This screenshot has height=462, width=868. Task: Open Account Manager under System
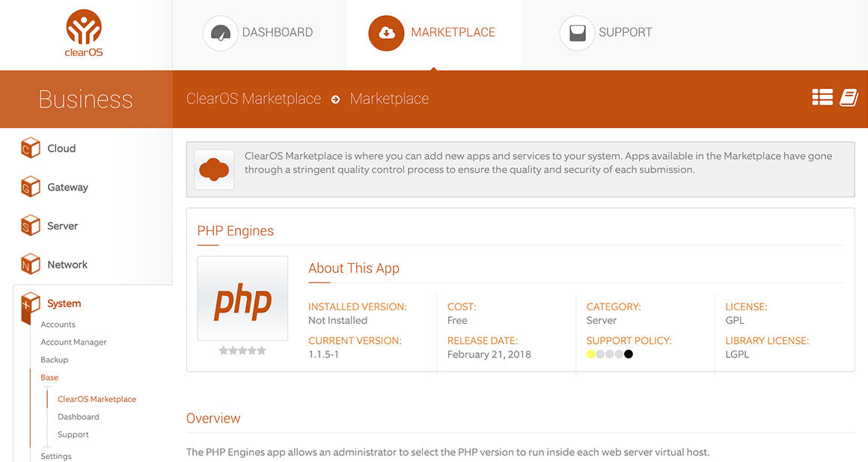coord(73,342)
